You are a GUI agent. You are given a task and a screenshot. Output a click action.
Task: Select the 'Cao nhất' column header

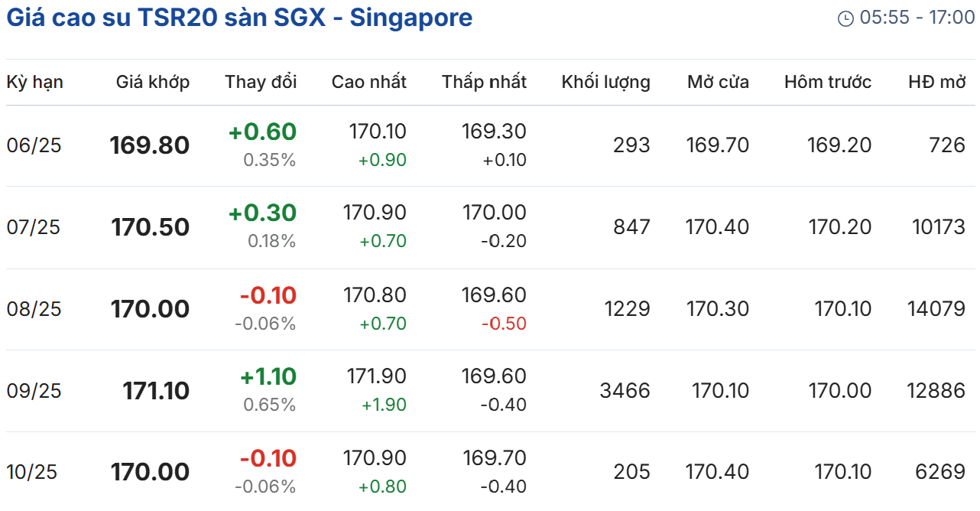(369, 82)
